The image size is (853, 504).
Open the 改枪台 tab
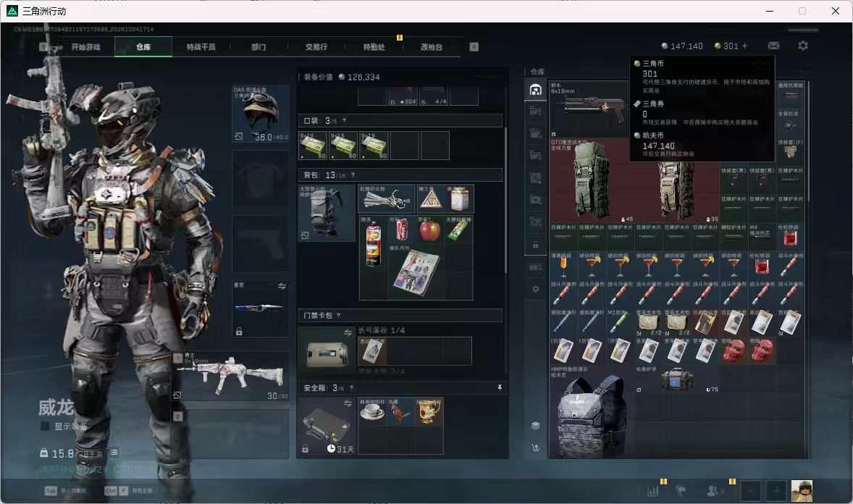[432, 47]
